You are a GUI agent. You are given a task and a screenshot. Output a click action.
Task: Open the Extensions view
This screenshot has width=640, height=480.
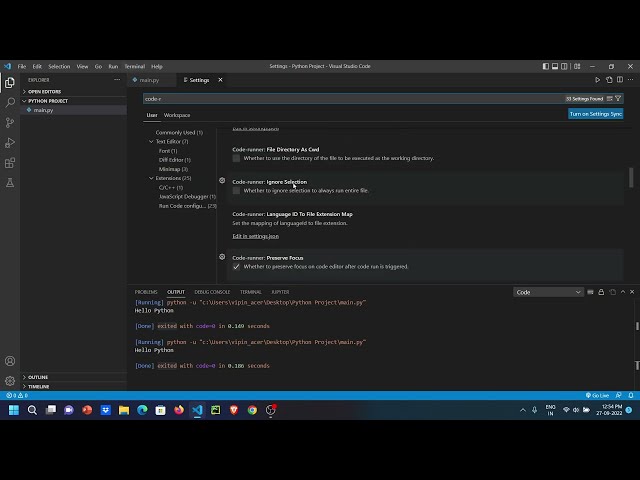10,163
